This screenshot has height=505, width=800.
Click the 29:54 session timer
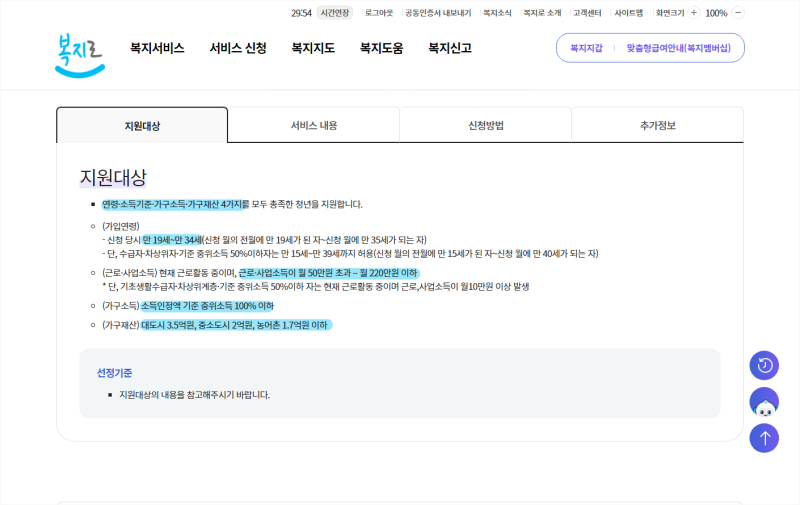(301, 13)
